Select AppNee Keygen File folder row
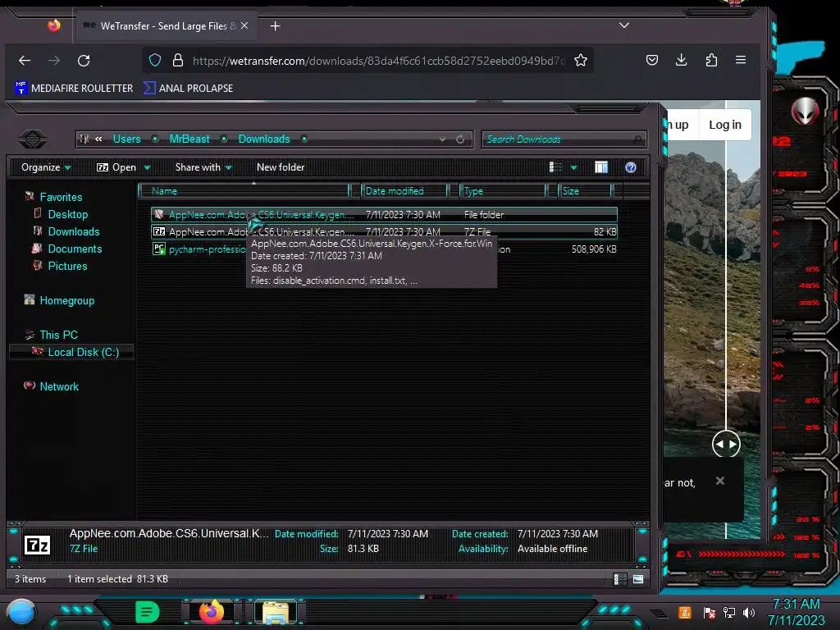 pos(384,215)
